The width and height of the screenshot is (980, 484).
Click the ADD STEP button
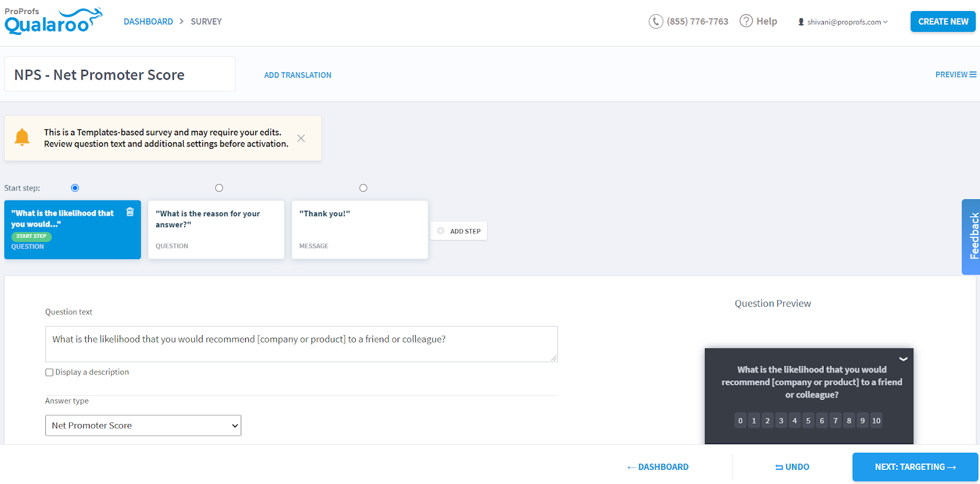coord(459,231)
